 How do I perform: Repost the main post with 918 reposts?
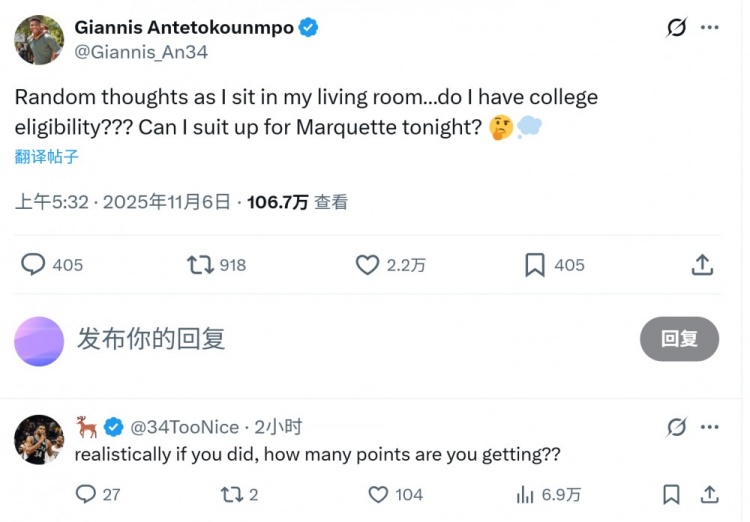click(x=200, y=265)
